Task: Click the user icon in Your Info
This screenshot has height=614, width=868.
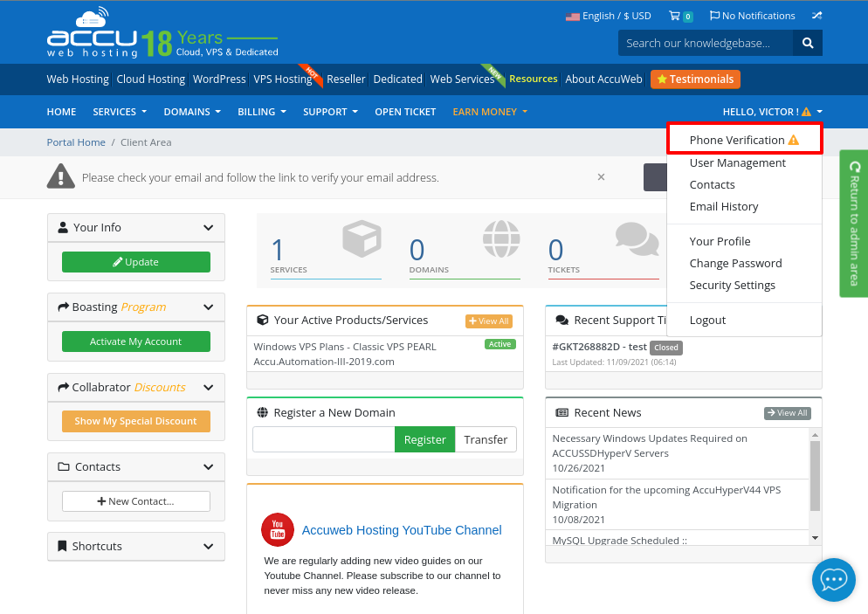Action: pyautogui.click(x=63, y=228)
